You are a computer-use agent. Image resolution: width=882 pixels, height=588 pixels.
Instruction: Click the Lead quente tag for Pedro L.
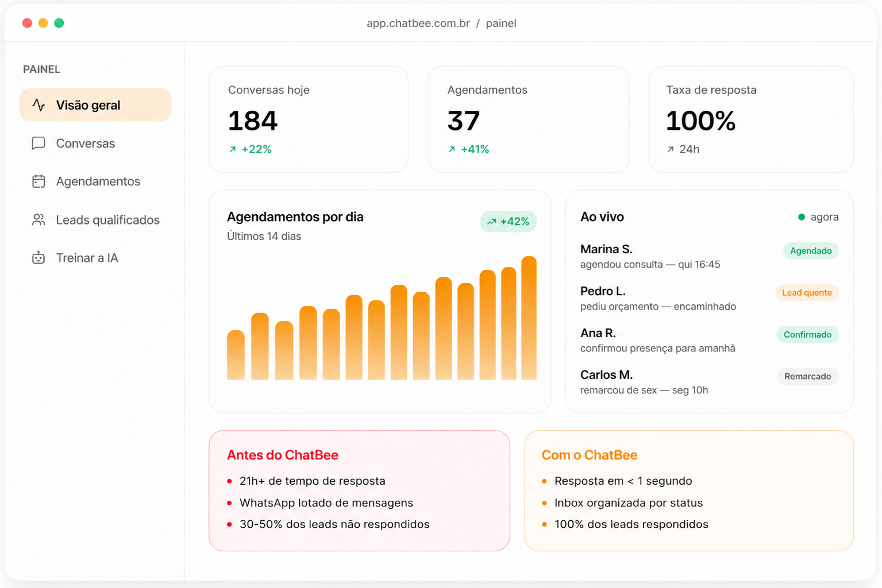807,293
